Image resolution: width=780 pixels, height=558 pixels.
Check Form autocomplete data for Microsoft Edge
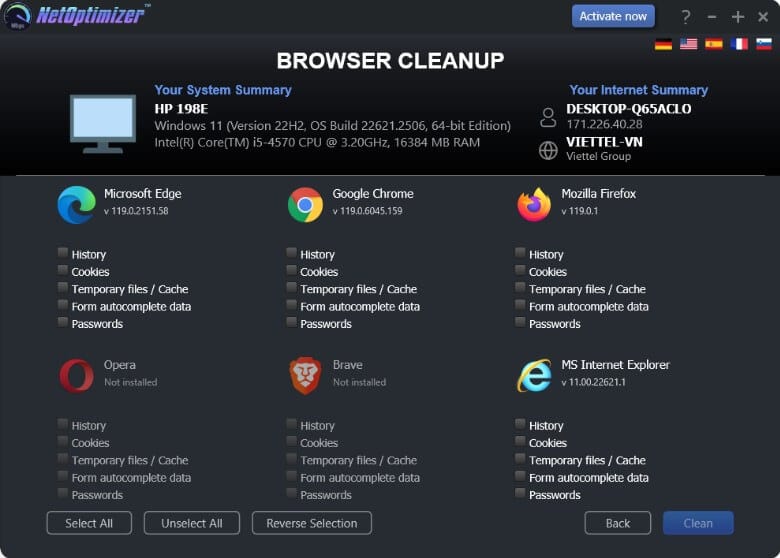pyautogui.click(x=63, y=306)
